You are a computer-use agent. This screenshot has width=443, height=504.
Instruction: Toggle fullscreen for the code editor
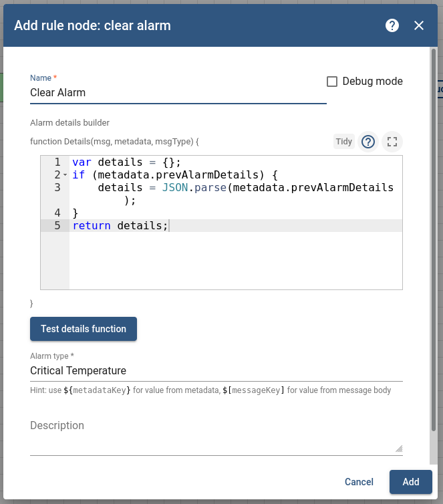(x=392, y=142)
